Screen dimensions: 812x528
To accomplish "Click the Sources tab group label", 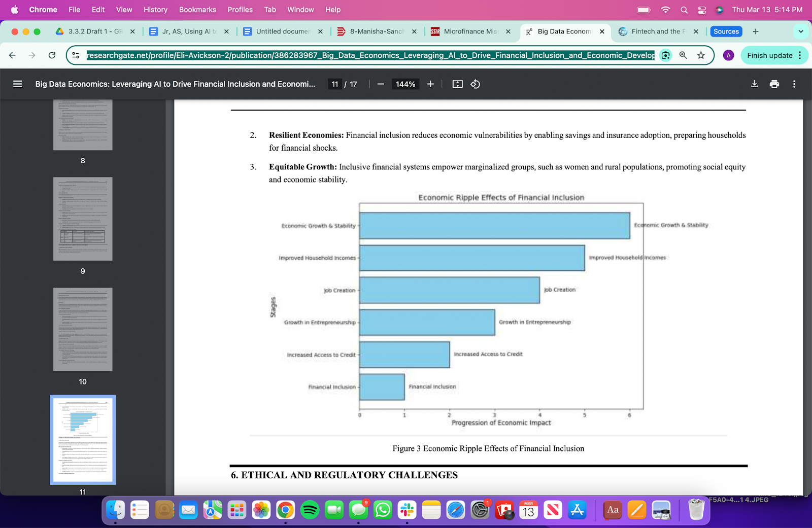I will 726,31.
